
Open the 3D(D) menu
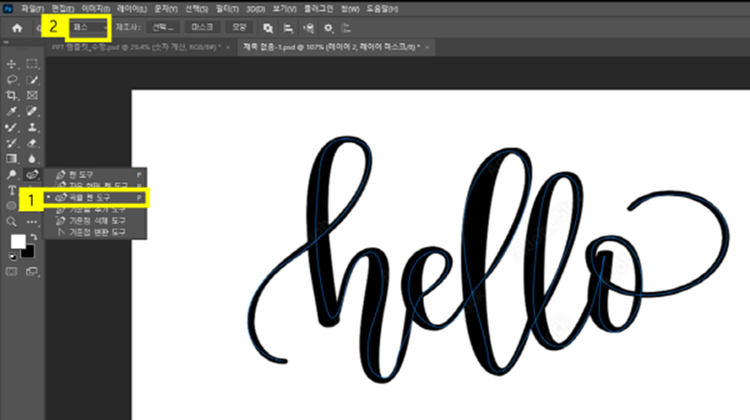pos(255,9)
